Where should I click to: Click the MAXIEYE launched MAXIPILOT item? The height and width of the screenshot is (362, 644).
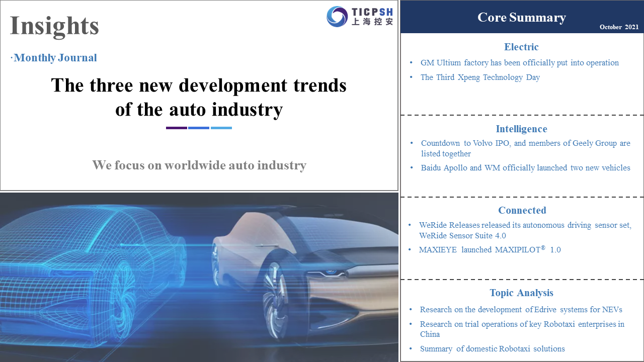pos(490,250)
